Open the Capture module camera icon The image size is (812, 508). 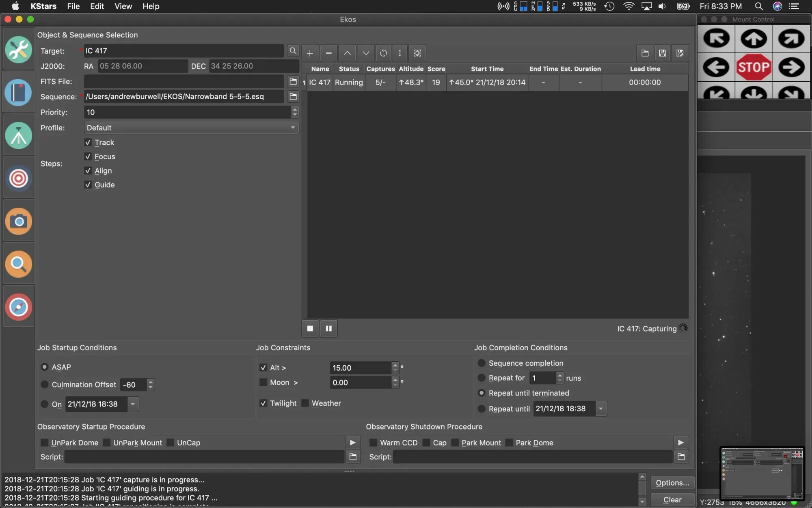coord(18,221)
